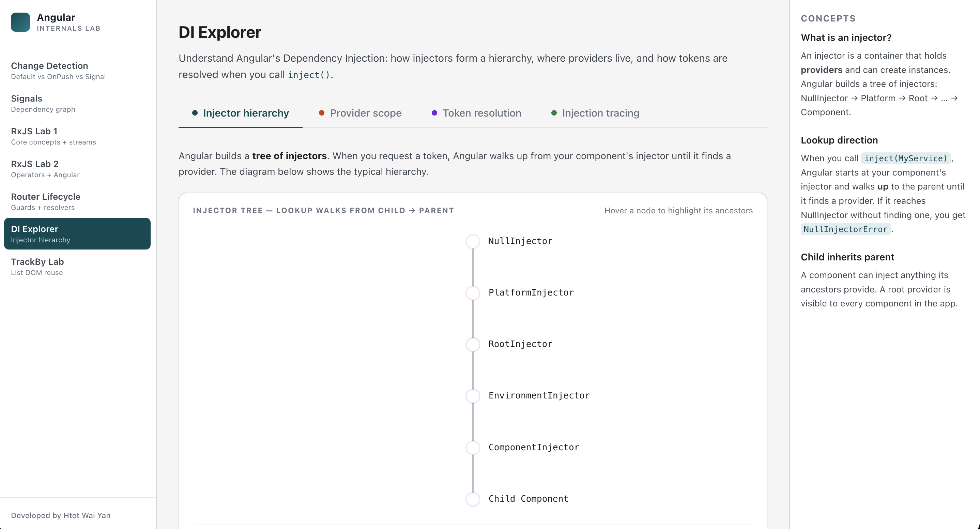Click the ComponentInjector node circle
Image resolution: width=980 pixels, height=529 pixels.
[x=473, y=448]
